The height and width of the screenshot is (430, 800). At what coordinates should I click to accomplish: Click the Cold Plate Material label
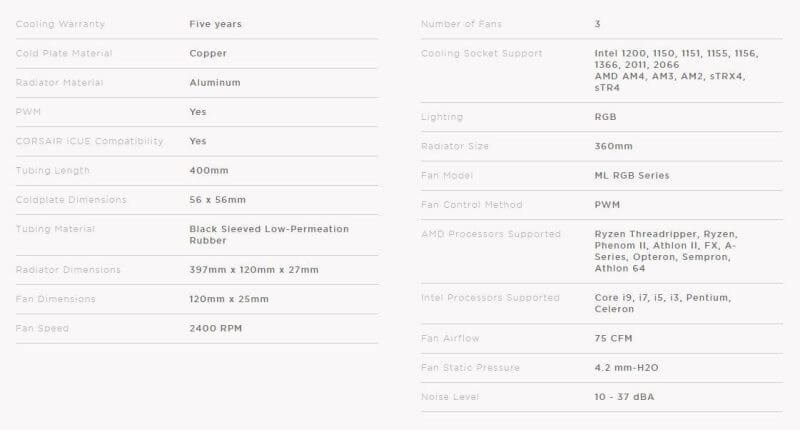click(64, 53)
